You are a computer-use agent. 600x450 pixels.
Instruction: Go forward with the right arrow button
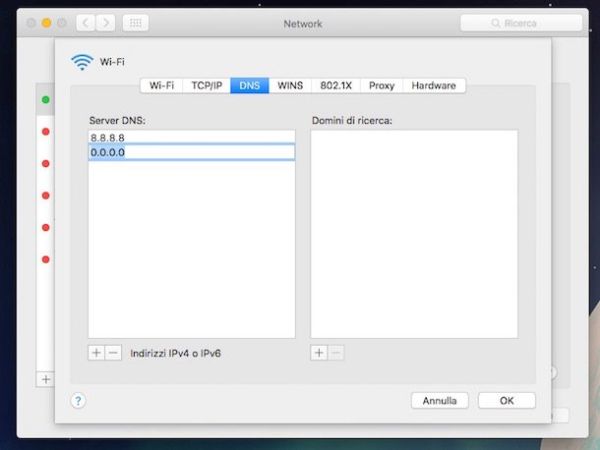[105, 22]
